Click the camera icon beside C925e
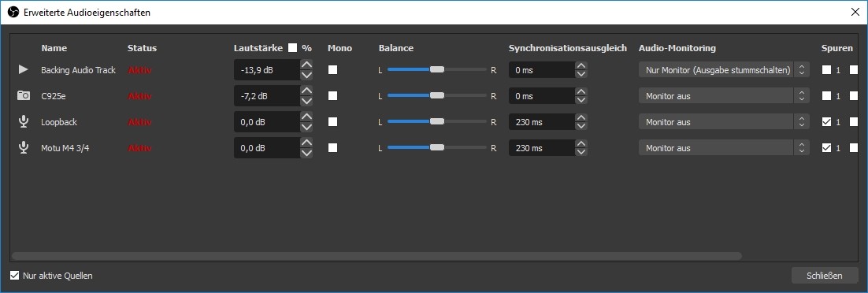Screen dimensions: 868x293 24,96
